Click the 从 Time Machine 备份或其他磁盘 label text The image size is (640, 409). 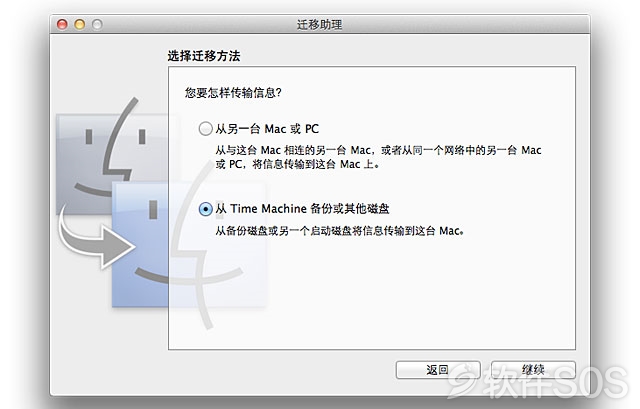click(302, 209)
